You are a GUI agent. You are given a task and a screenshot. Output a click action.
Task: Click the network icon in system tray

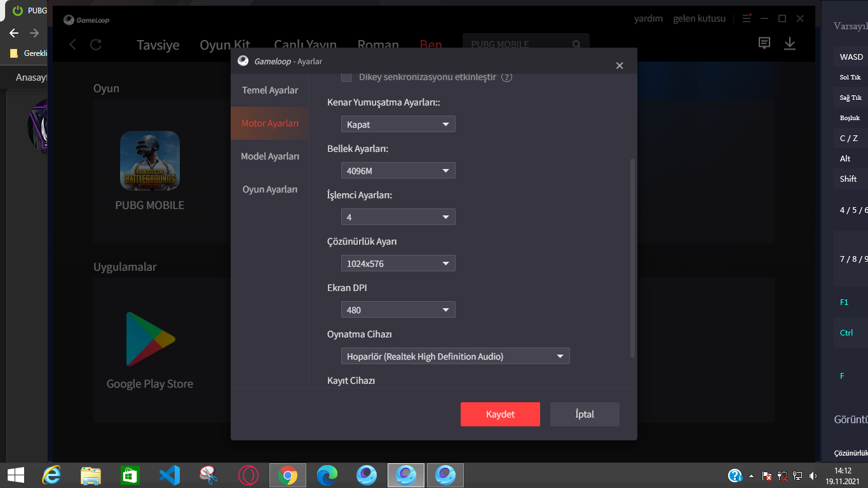tap(797, 475)
